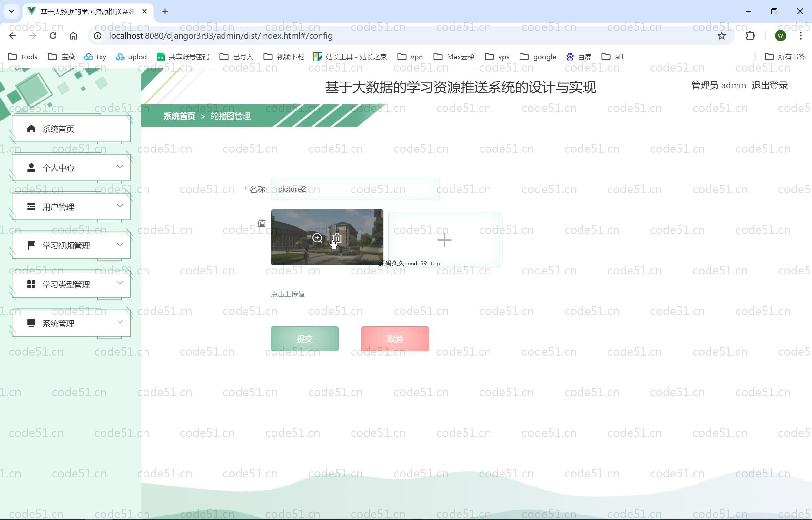812x520 pixels.
Task: Open the uplod bookmark
Action: pos(131,57)
